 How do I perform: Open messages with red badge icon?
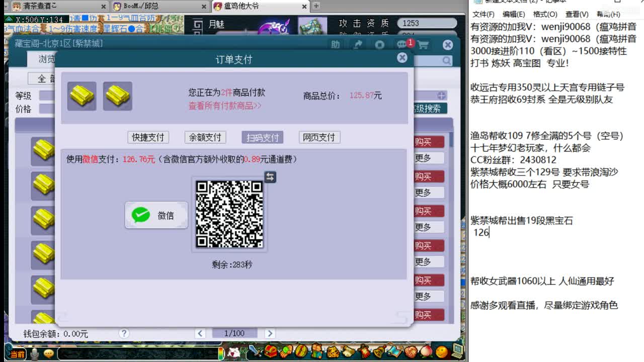point(404,44)
